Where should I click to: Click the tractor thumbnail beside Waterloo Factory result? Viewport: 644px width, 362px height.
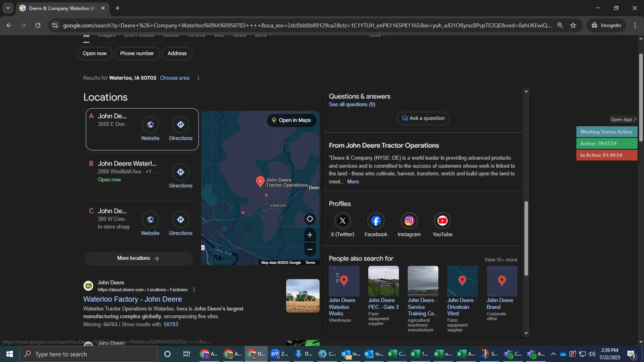303,296
